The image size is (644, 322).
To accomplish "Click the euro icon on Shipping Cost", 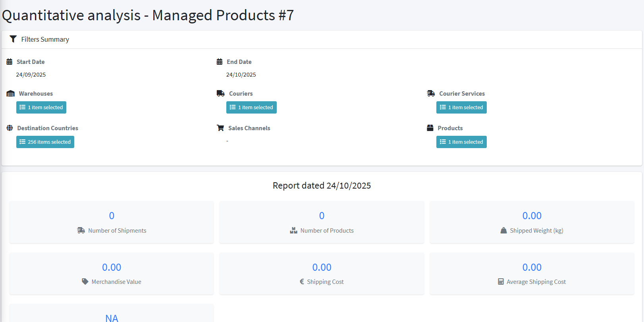I will [x=302, y=282].
